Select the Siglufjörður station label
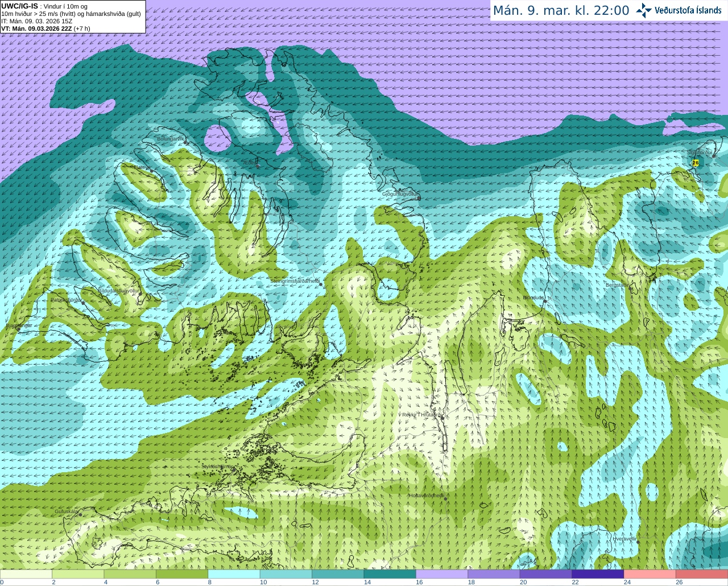Viewport: 728px width, 586px height. 700,152
